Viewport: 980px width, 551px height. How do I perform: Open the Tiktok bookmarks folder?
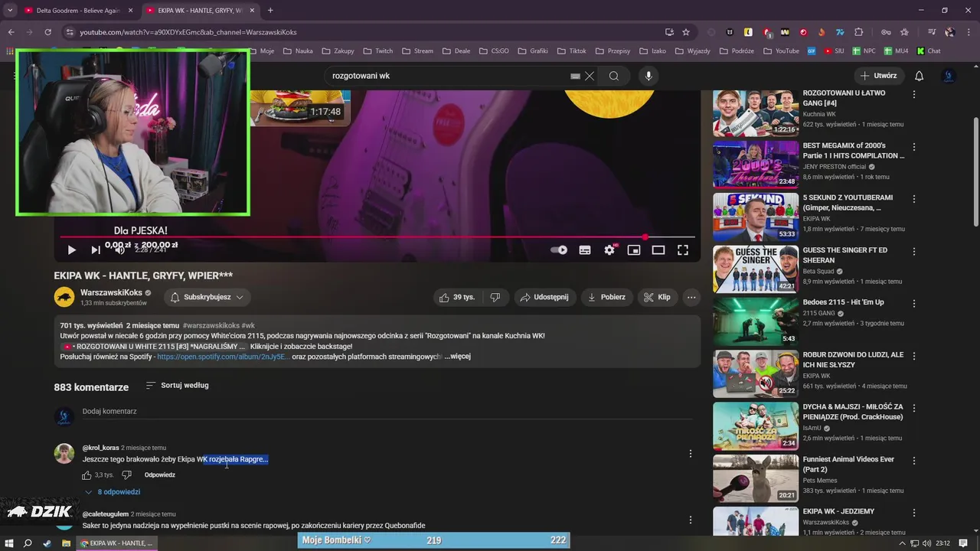pos(571,51)
